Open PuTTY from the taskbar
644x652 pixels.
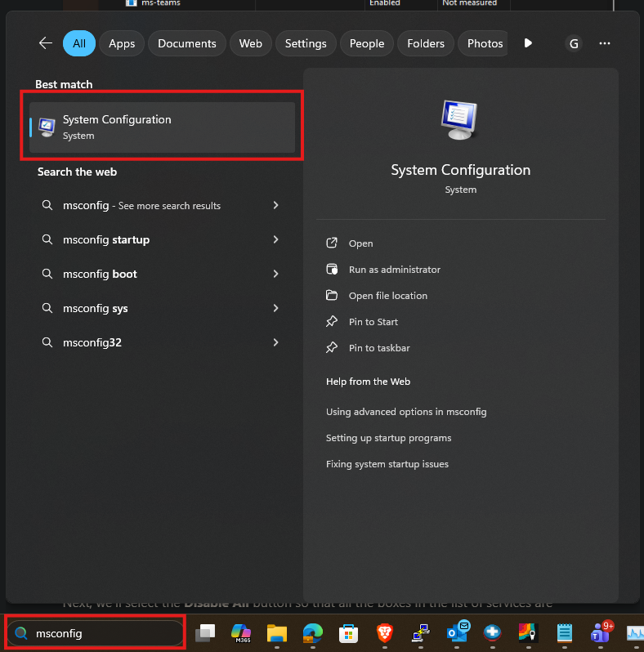[x=421, y=633]
